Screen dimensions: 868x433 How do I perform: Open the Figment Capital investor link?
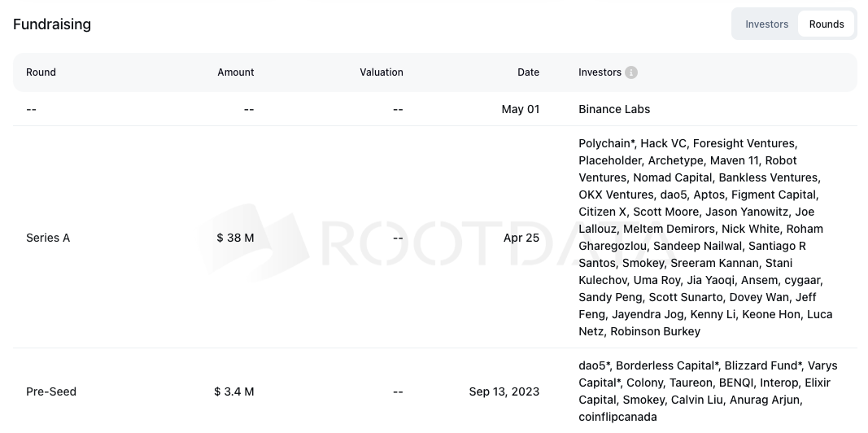774,195
